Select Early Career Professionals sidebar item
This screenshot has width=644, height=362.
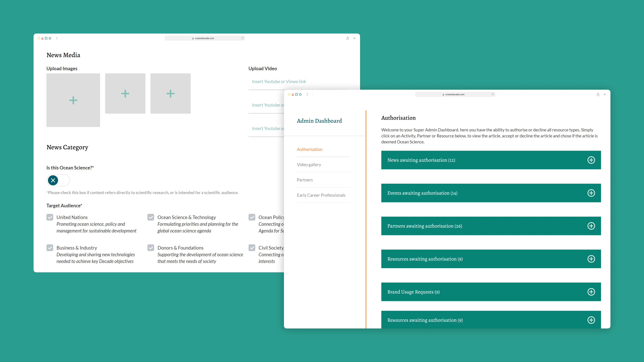321,195
